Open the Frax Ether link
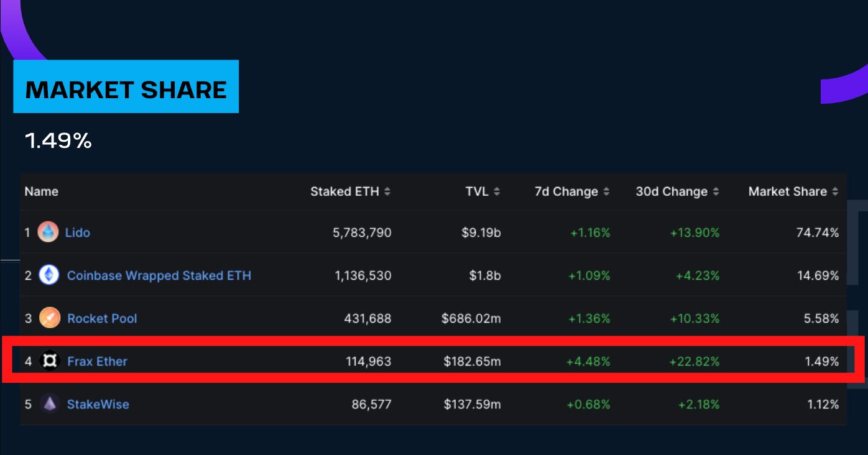 point(97,361)
